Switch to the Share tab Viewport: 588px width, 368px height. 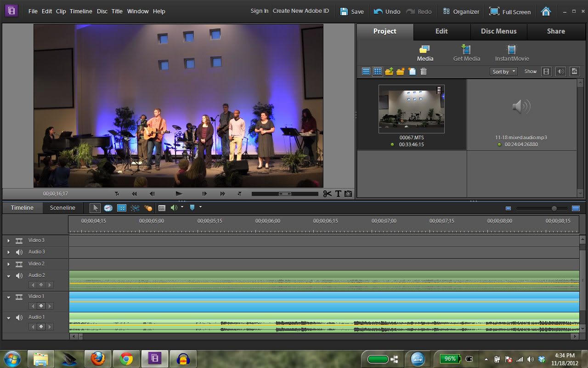coord(556,31)
